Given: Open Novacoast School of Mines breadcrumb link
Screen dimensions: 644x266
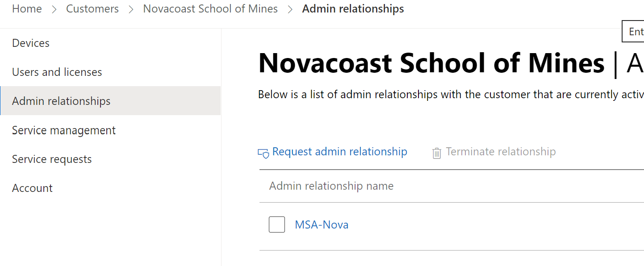Looking at the screenshot, I should (210, 9).
